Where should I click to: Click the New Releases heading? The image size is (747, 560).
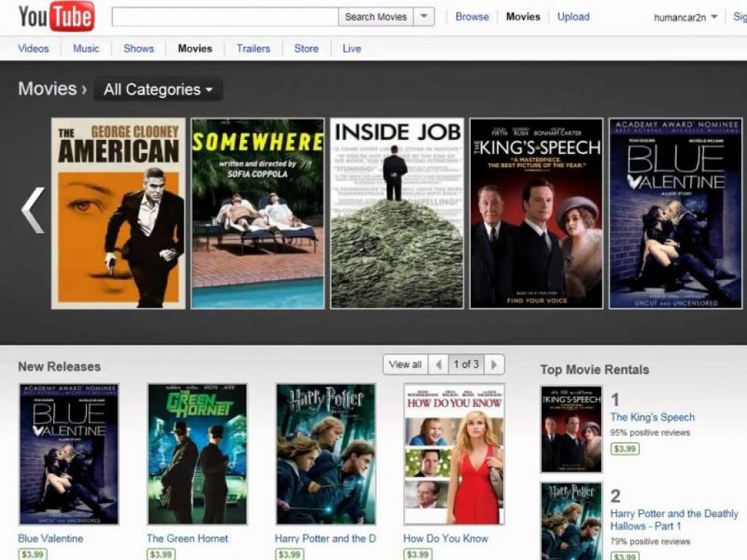[60, 367]
